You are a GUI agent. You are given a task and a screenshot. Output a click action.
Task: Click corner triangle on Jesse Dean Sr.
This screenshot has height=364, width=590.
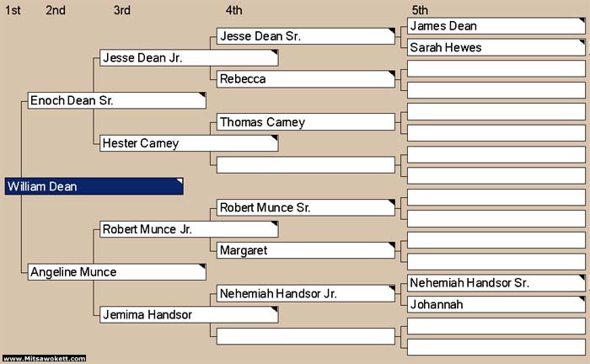[x=392, y=31]
